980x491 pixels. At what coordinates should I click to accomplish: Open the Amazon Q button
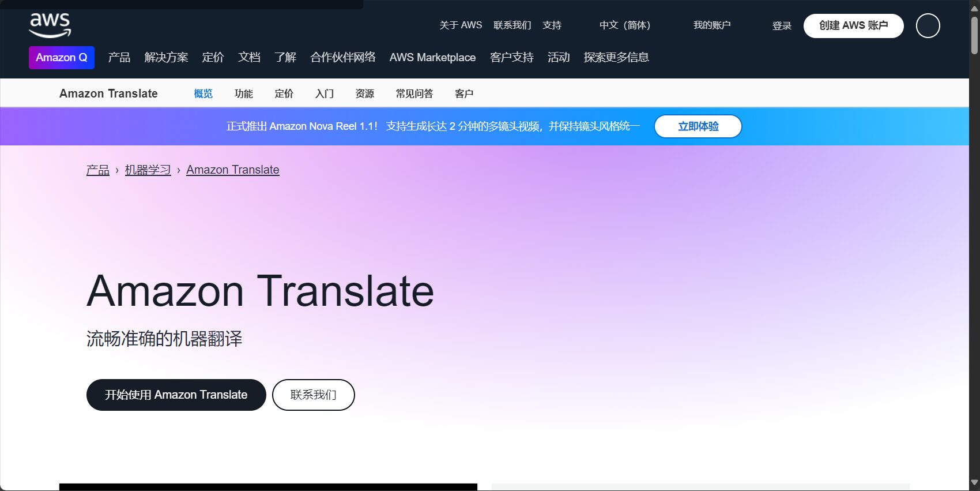[x=62, y=58]
